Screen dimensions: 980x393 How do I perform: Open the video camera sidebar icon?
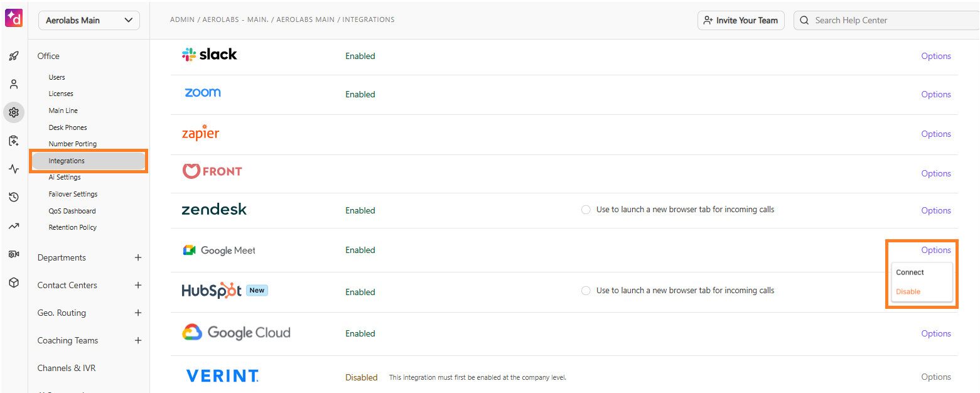click(14, 254)
